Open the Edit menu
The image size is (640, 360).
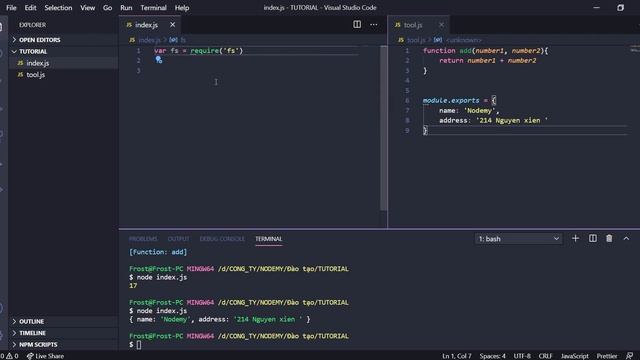tap(30, 8)
